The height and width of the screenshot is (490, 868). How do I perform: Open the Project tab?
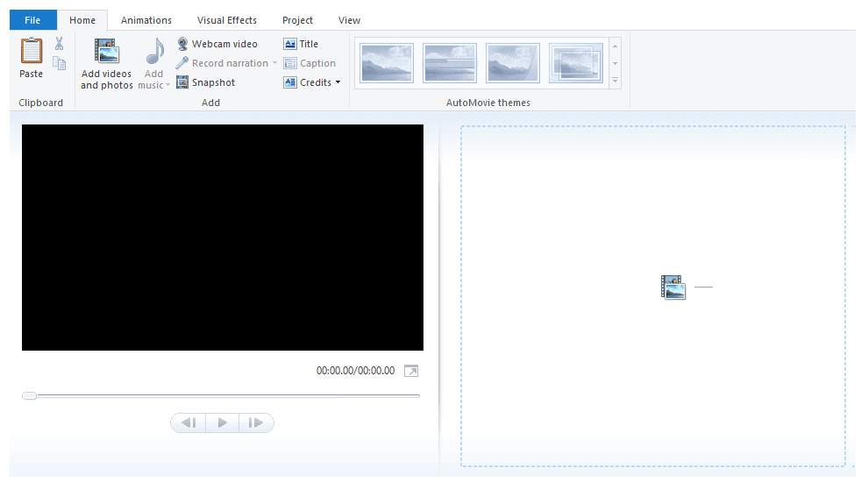pos(297,20)
